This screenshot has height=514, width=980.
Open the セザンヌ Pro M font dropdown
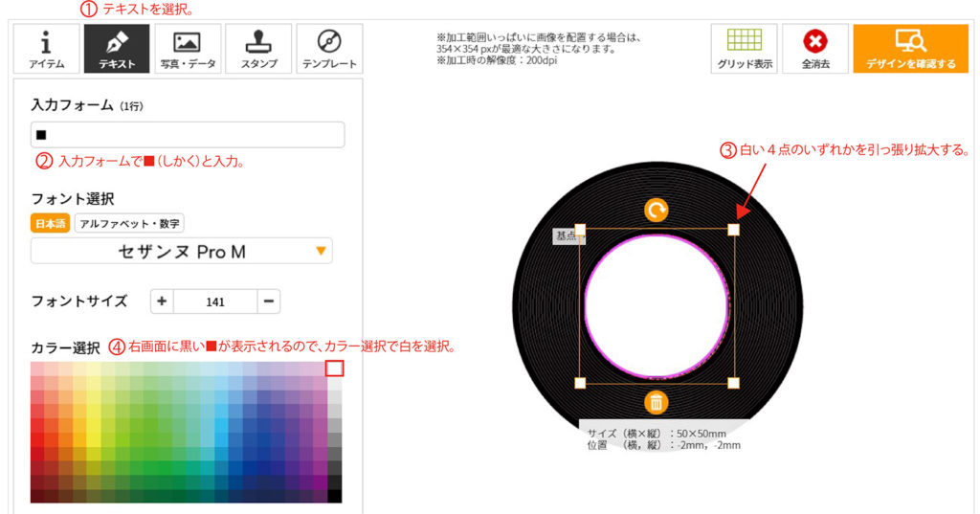tap(181, 252)
